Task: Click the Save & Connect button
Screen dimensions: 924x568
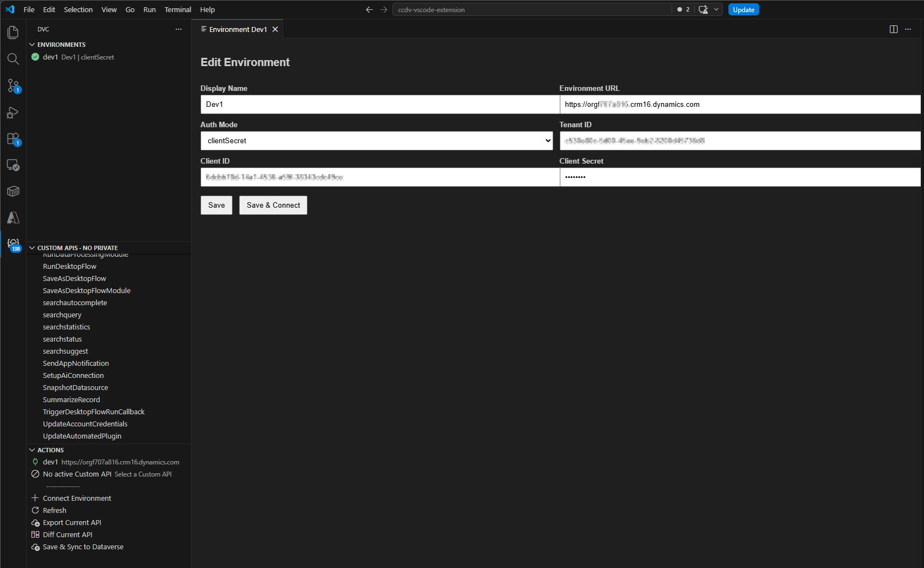Action: (273, 205)
